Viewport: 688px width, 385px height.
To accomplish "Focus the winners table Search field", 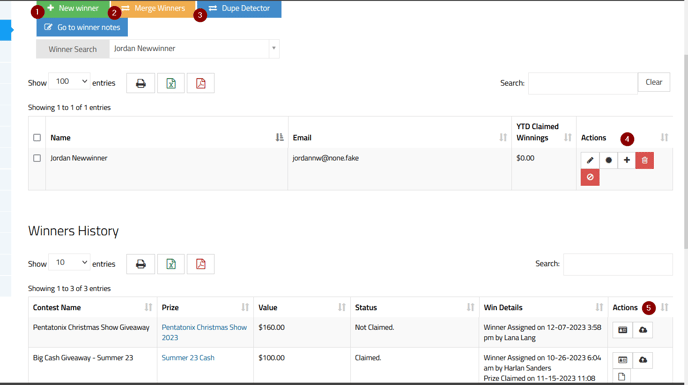I will [582, 83].
